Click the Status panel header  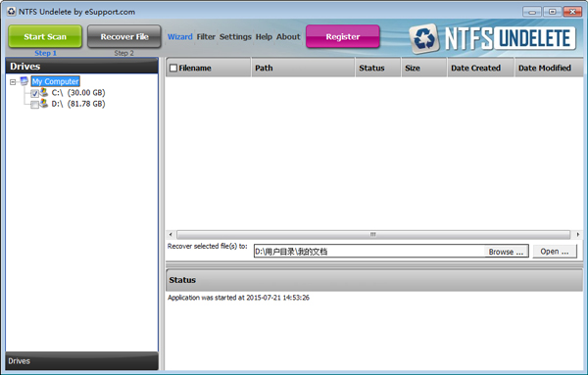pyautogui.click(x=374, y=280)
